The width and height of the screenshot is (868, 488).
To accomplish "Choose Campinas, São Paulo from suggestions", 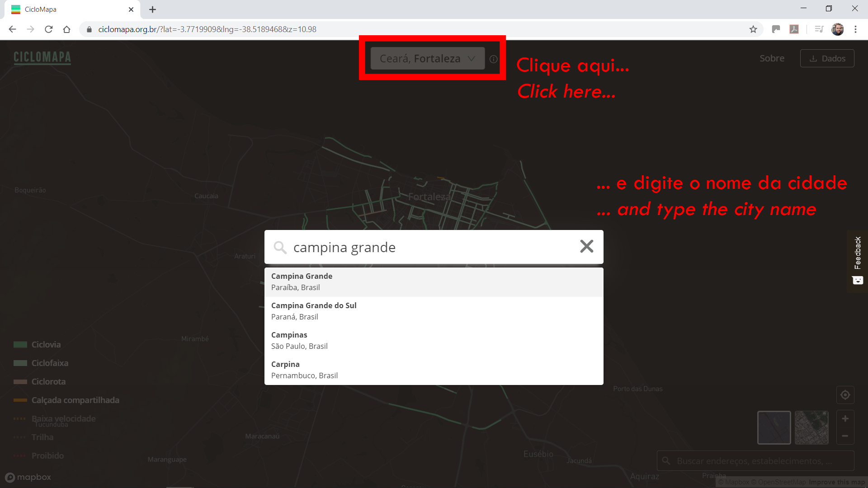I will click(x=433, y=341).
